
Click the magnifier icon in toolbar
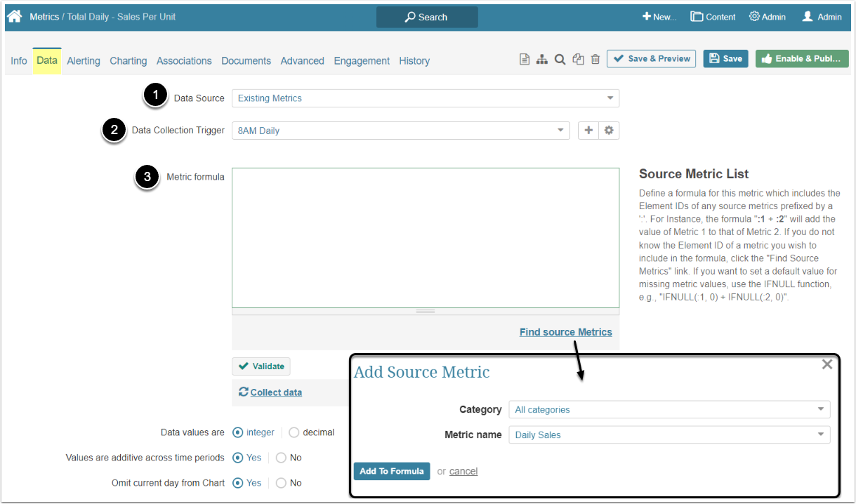click(560, 60)
